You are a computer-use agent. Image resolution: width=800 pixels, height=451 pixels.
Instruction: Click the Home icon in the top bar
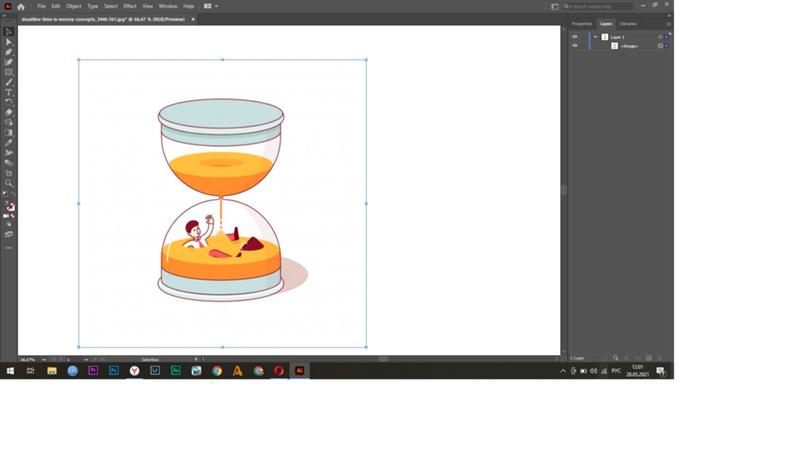pos(21,6)
